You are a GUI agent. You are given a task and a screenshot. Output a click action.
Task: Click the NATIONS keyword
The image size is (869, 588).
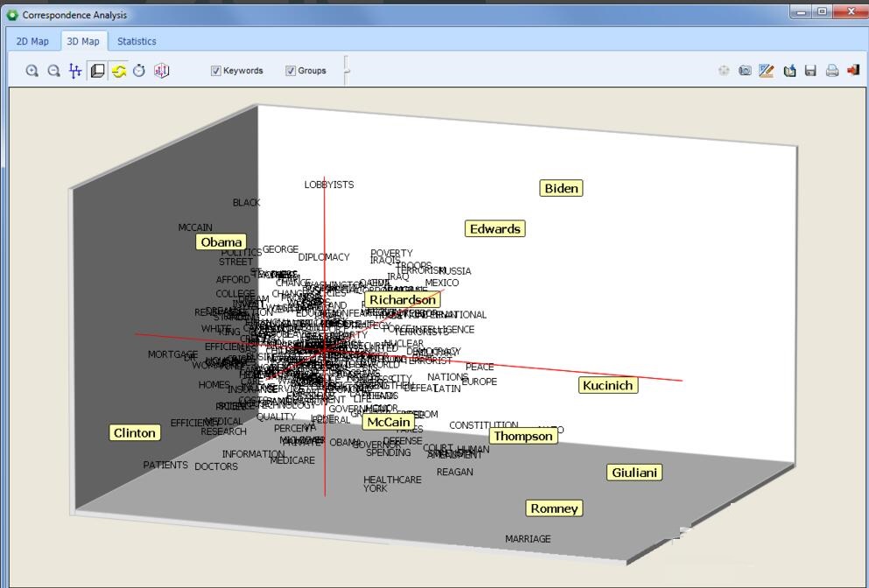[x=448, y=377]
